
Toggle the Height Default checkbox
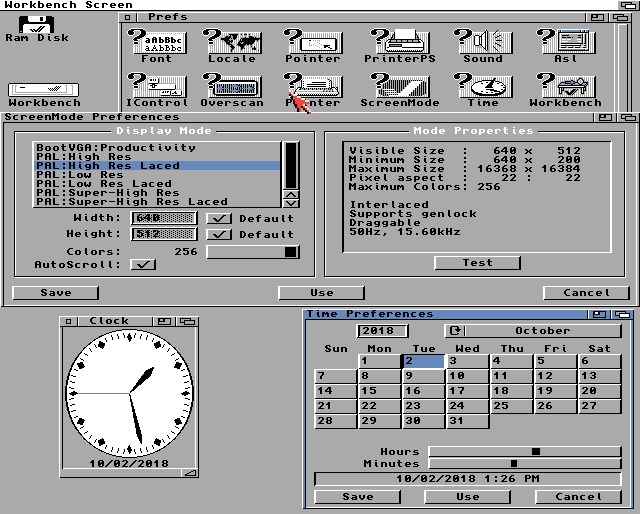pos(219,234)
